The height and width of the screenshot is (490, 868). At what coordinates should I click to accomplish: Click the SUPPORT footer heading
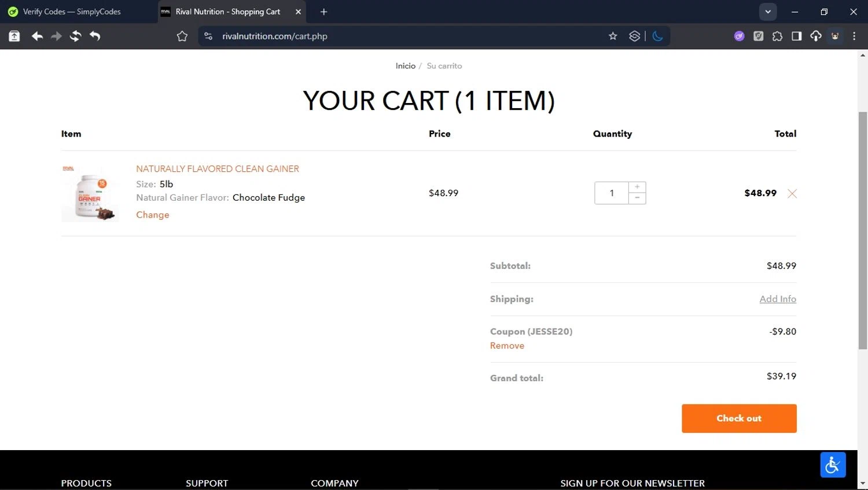207,483
